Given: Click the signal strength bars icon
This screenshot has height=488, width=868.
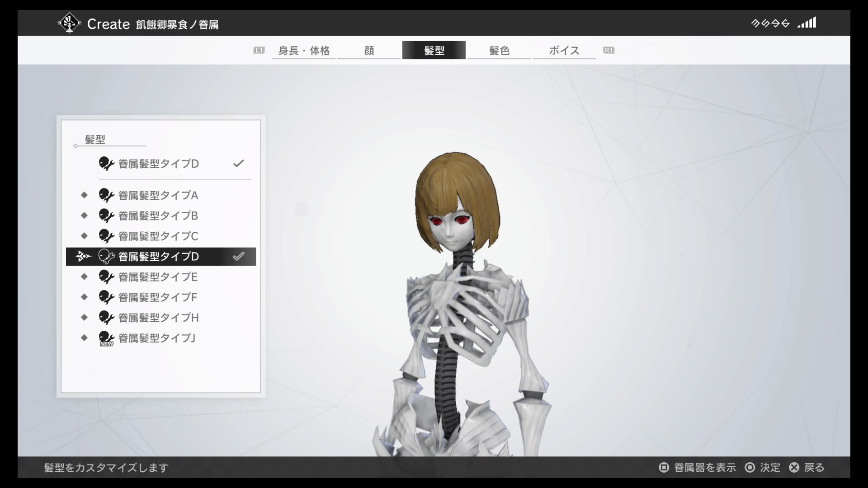Looking at the screenshot, I should (x=807, y=23).
